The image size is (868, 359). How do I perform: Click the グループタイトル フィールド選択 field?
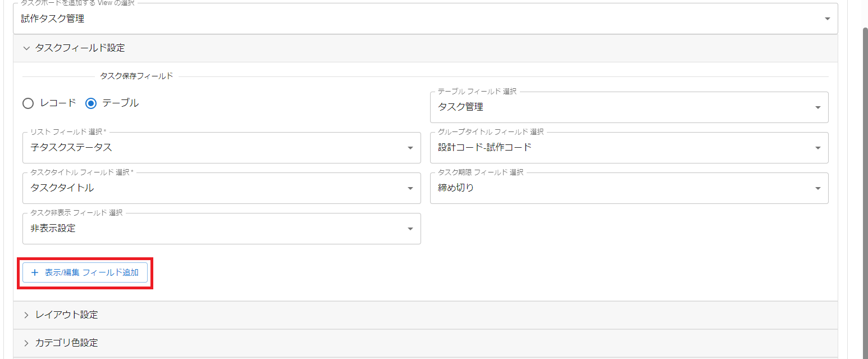[x=629, y=147]
